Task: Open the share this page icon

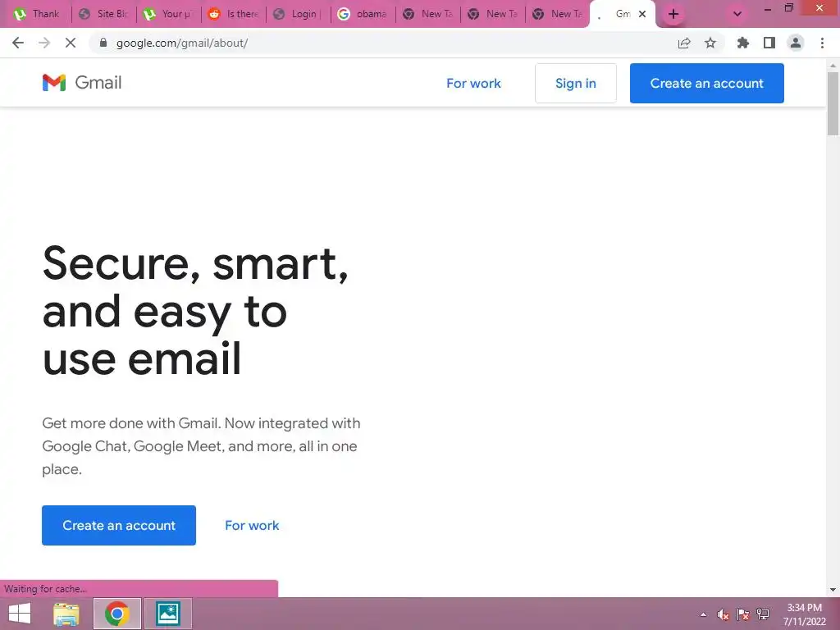Action: point(684,43)
